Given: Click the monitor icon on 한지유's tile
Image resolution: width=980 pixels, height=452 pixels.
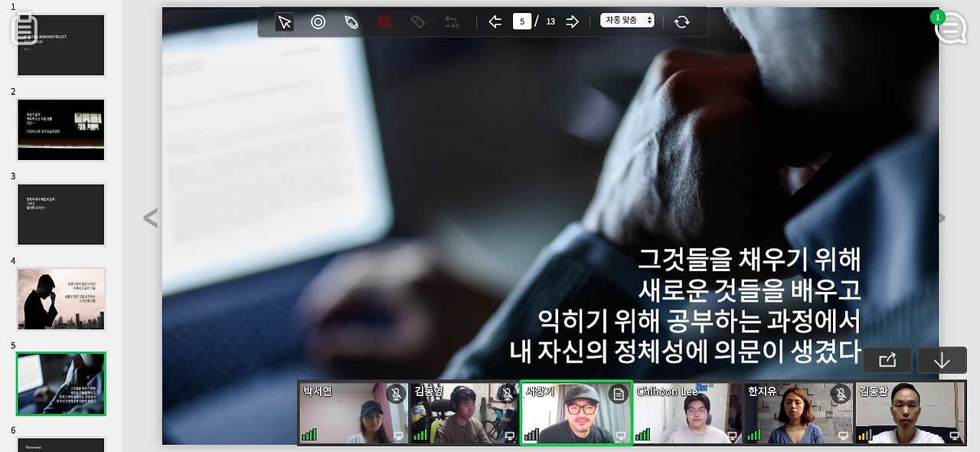Looking at the screenshot, I should [x=843, y=436].
